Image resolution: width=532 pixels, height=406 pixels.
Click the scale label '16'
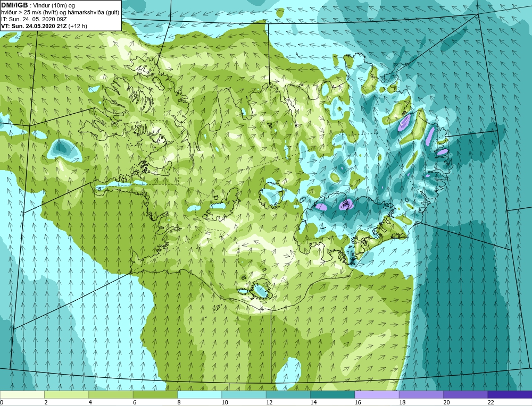[x=358, y=402]
